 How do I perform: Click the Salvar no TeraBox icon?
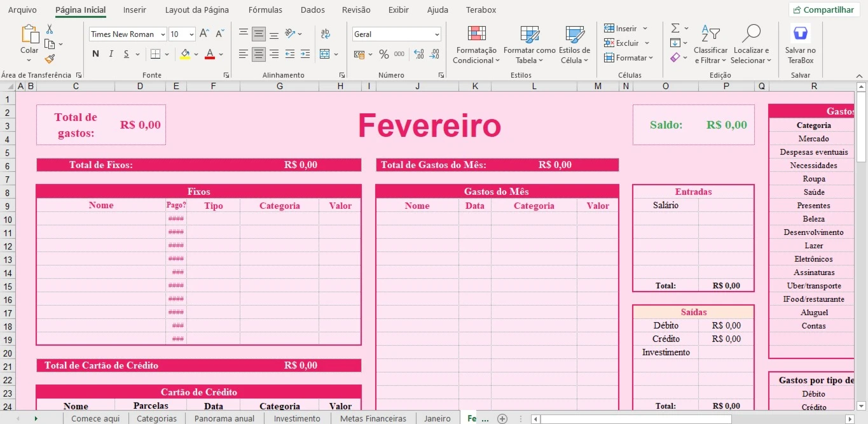pyautogui.click(x=800, y=32)
